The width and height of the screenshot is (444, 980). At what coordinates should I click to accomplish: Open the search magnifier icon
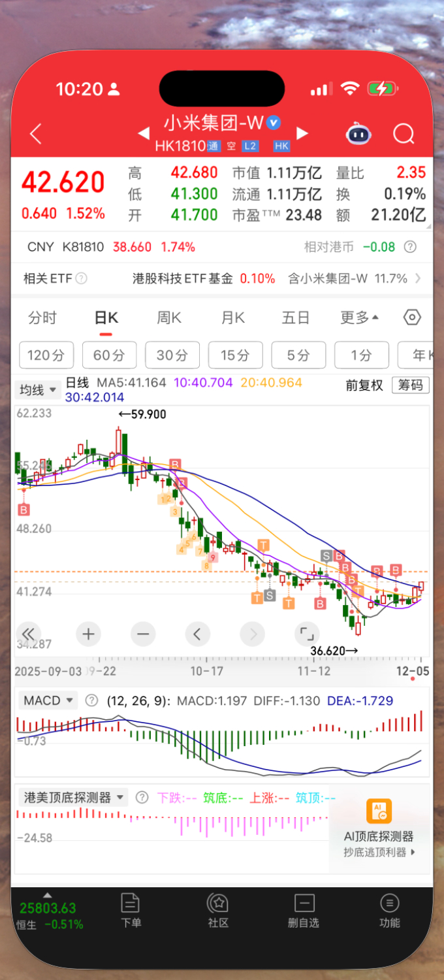point(404,134)
